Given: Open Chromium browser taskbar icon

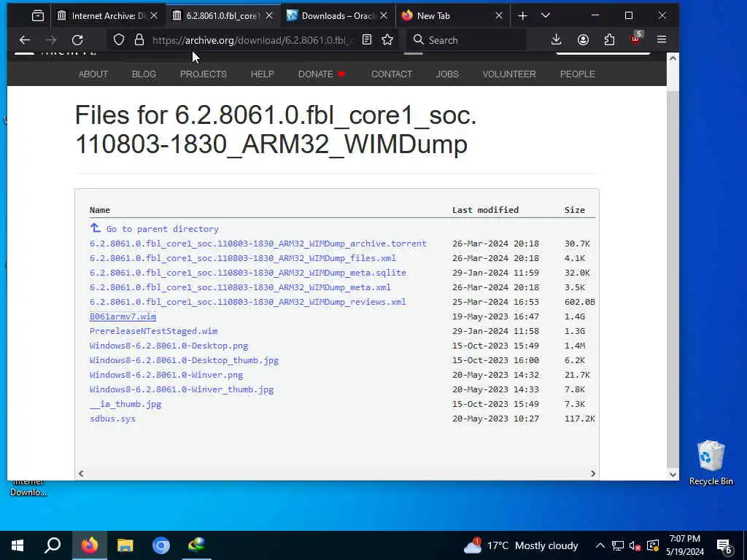Looking at the screenshot, I should [x=161, y=545].
